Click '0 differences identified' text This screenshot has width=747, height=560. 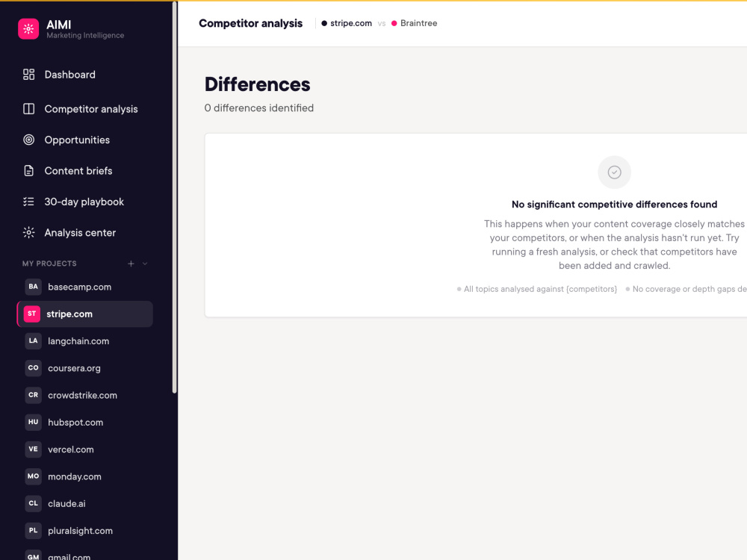(259, 108)
